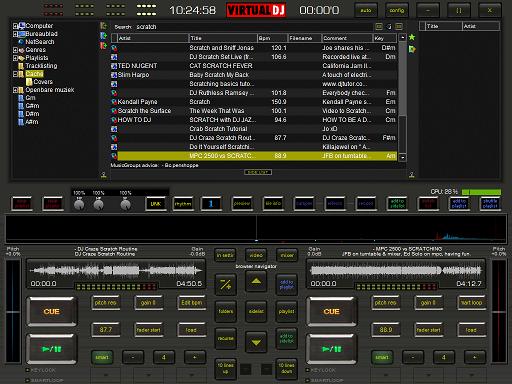Click the search field containing 'scratch'
Viewport: 512px width, 384px height.
pyautogui.click(x=253, y=27)
